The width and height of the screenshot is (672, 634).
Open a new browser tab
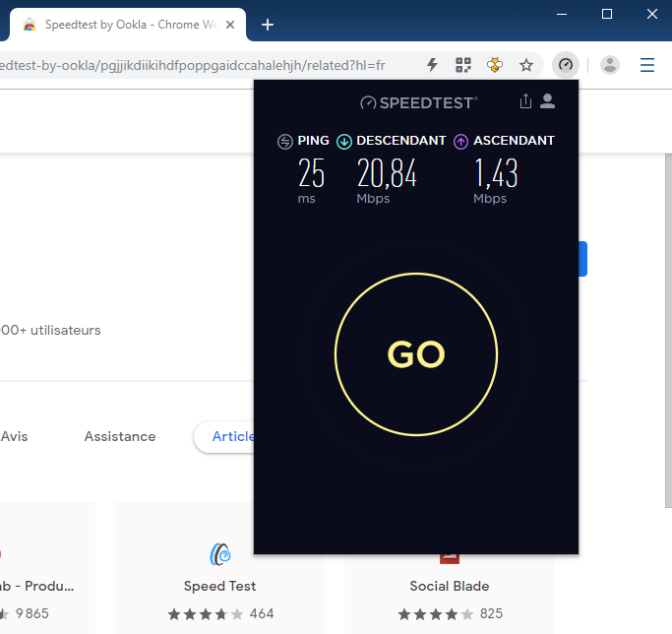pos(268,25)
